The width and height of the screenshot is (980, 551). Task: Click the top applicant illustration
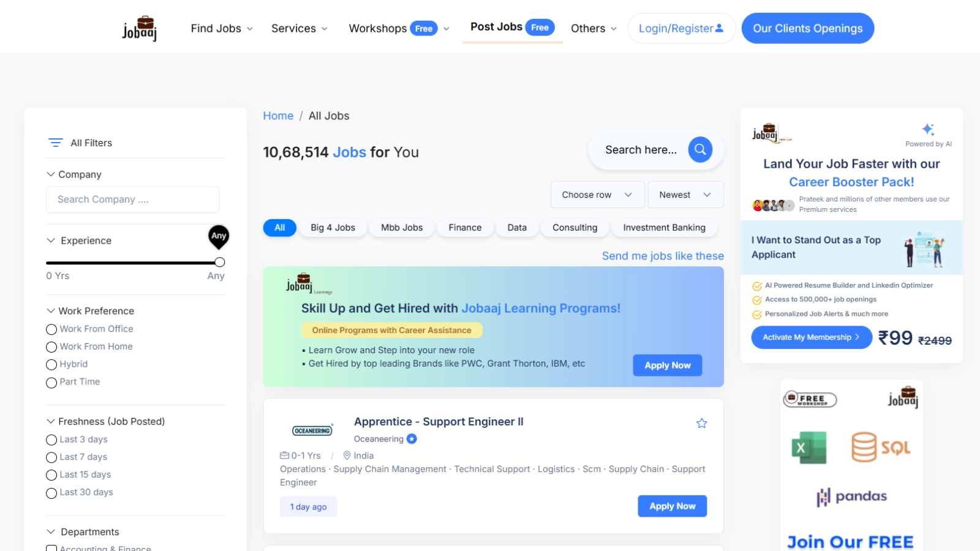point(924,249)
